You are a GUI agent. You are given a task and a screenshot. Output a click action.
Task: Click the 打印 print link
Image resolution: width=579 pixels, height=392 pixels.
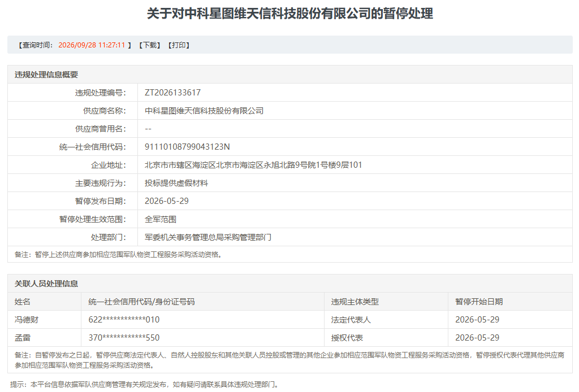point(179,45)
